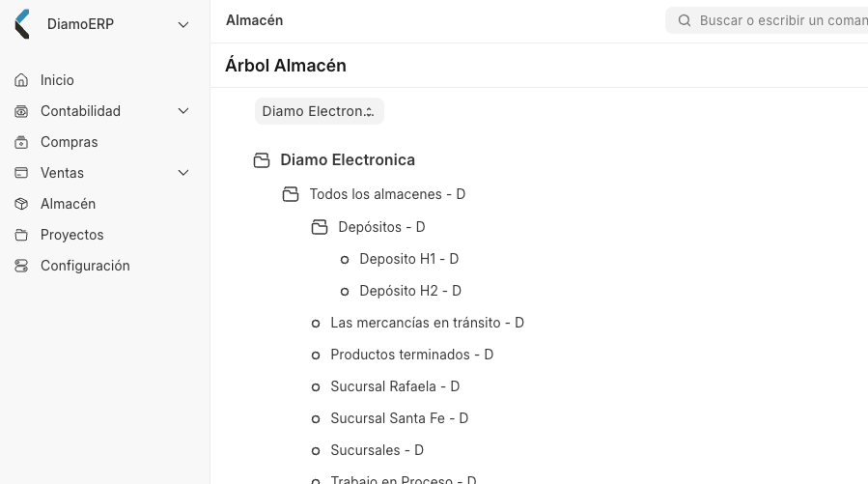Select Deposito H1 - D warehouse
868x484 pixels.
[x=408, y=259]
